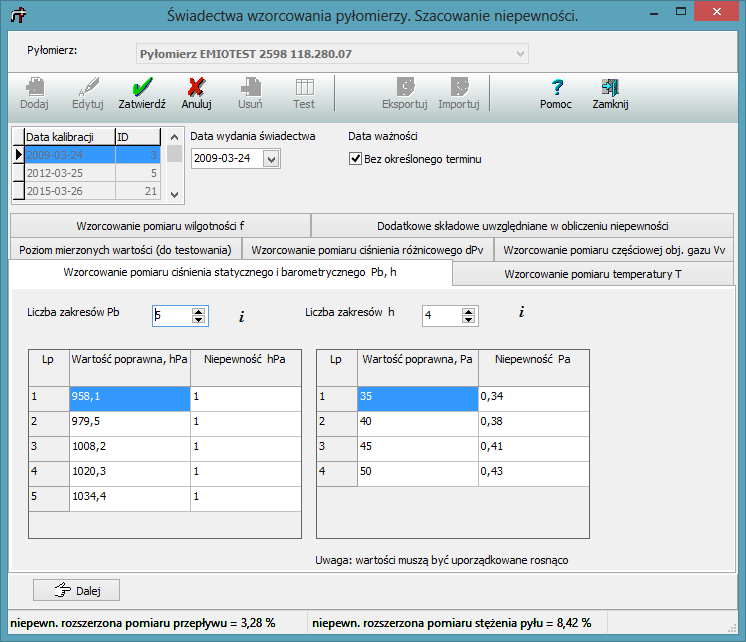Maximize the window using the title bar button

[681, 11]
